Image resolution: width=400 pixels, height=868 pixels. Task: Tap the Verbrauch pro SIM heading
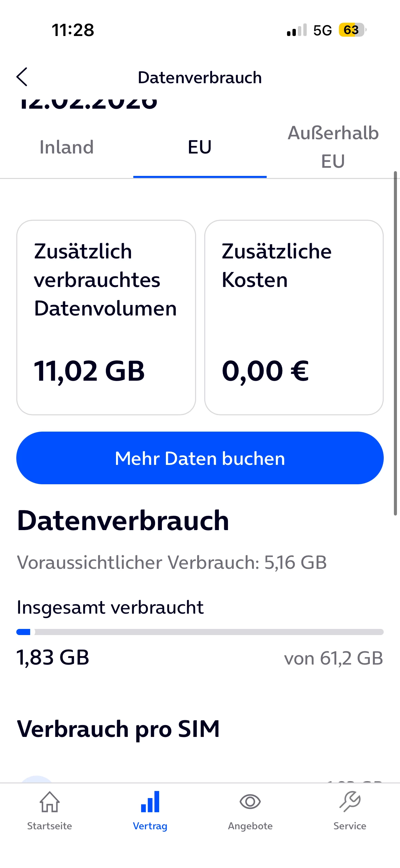pos(118,729)
